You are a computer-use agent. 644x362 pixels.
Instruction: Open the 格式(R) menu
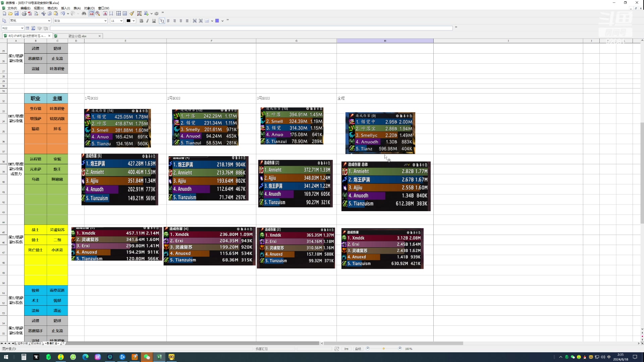(52, 8)
